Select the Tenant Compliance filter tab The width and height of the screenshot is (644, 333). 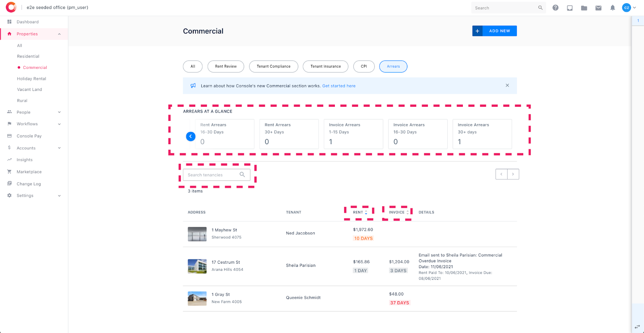[x=274, y=66]
